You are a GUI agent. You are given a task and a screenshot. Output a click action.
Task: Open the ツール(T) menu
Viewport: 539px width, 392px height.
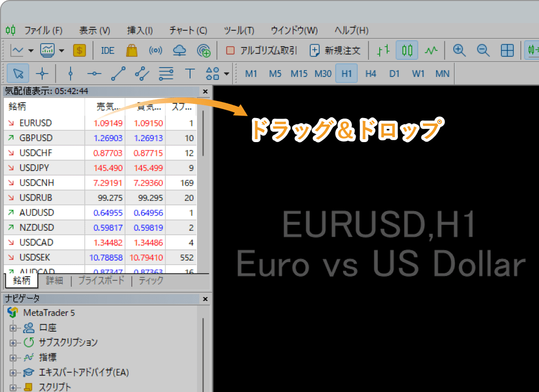(239, 30)
